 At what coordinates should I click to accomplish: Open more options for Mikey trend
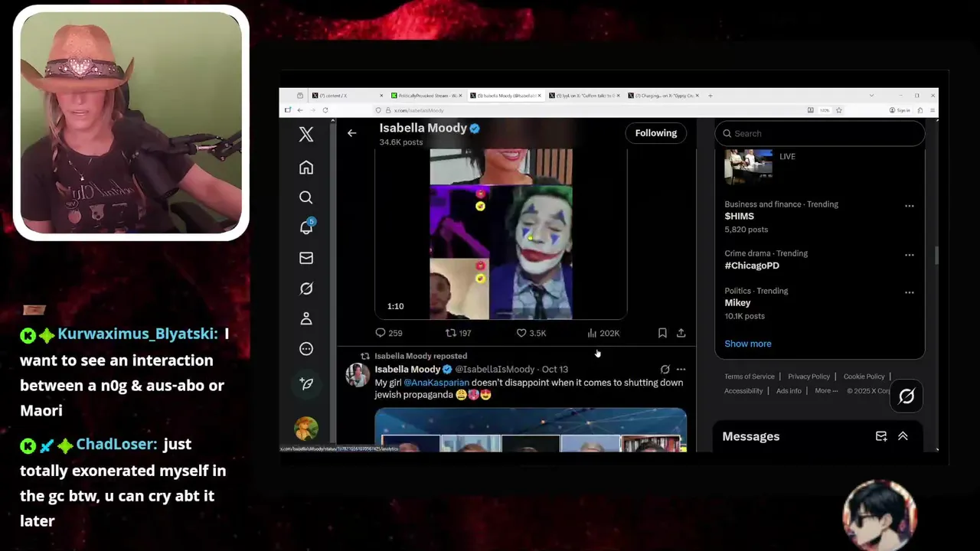[x=910, y=292]
